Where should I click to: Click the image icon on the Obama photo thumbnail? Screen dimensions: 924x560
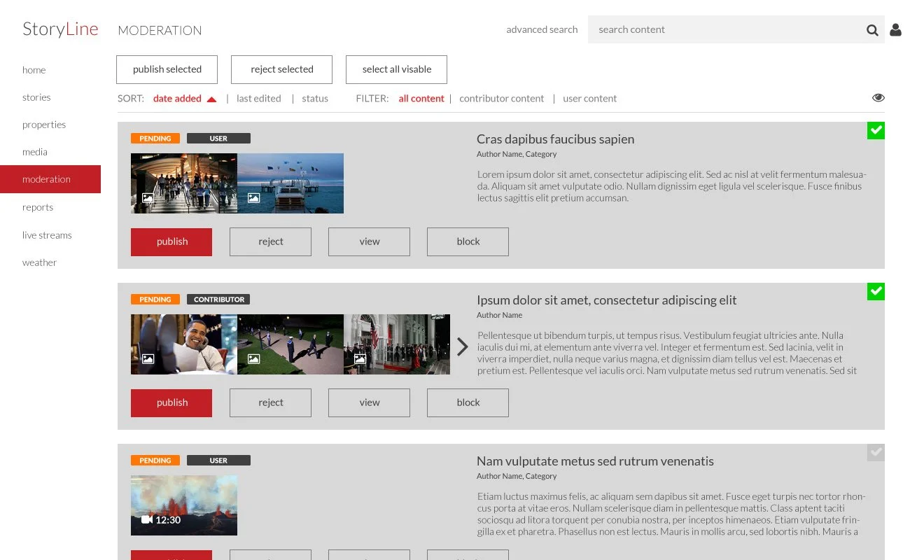pyautogui.click(x=148, y=358)
